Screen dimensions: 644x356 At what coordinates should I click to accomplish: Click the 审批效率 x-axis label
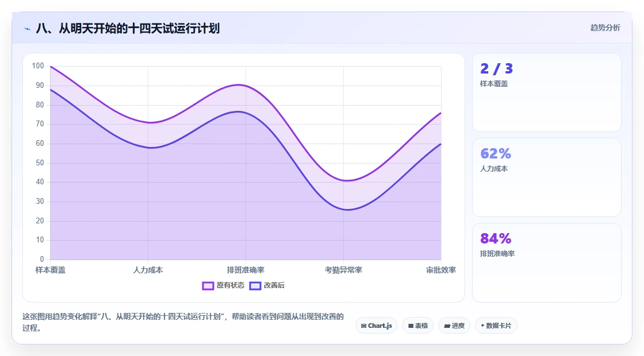click(x=441, y=270)
